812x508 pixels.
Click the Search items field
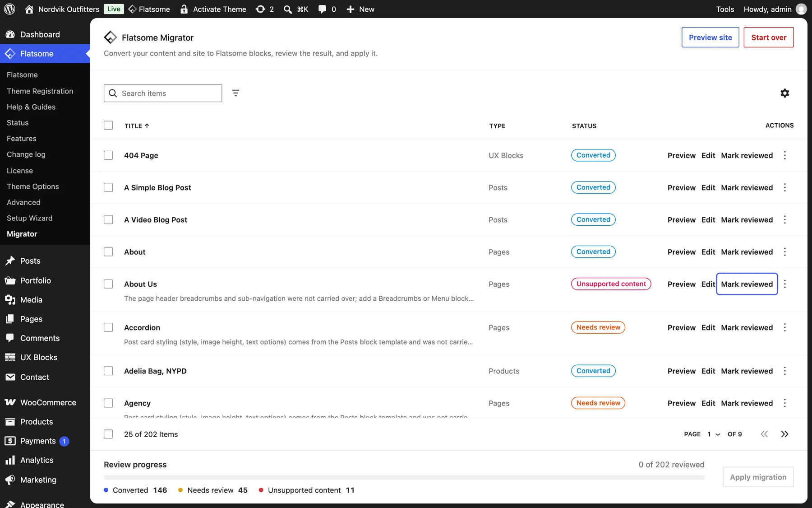click(x=163, y=93)
